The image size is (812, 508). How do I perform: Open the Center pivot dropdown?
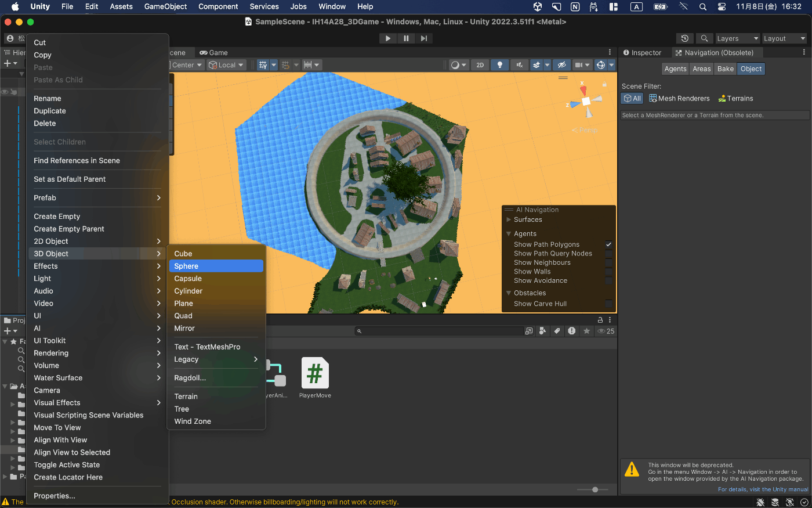[x=187, y=65]
